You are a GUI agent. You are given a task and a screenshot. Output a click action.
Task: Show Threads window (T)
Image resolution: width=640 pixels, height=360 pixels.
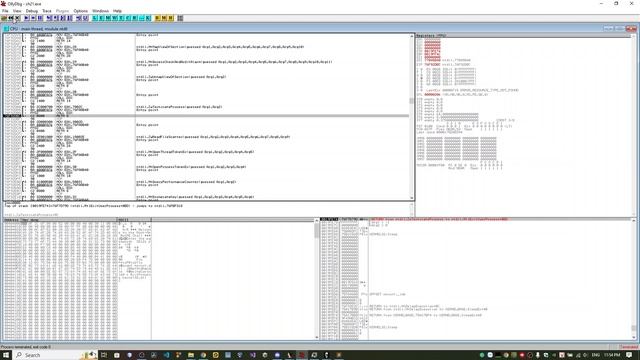[121, 18]
